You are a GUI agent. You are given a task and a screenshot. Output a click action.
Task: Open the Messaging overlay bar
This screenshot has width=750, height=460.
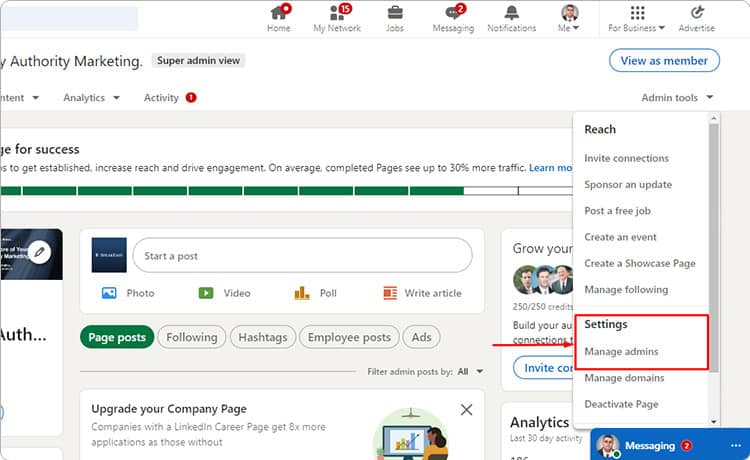(x=670, y=445)
